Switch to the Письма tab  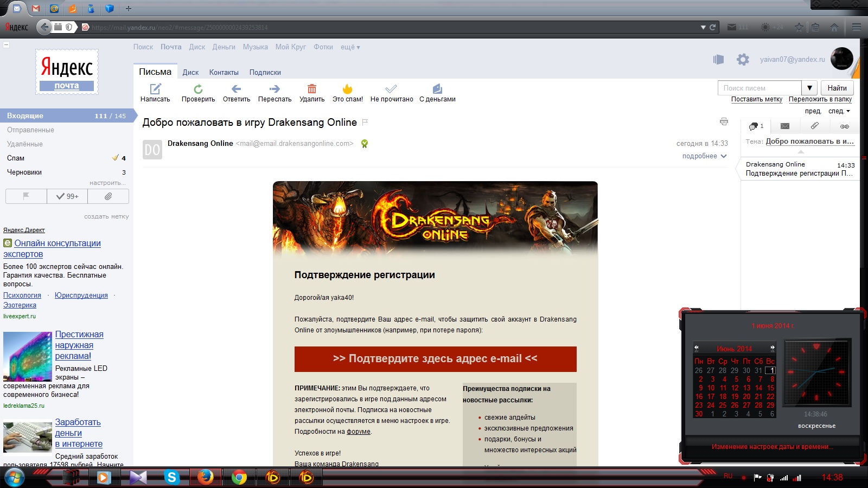tap(155, 72)
